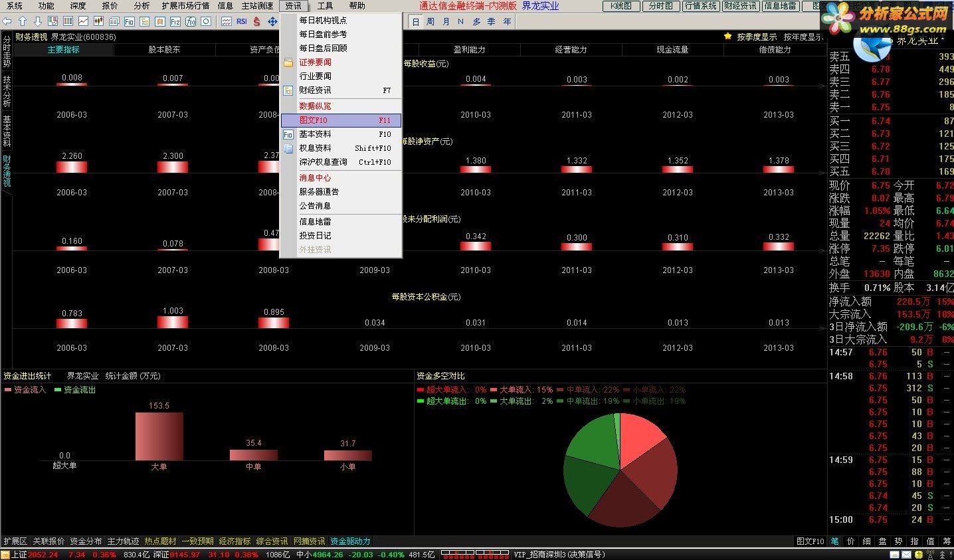Image resolution: width=954 pixels, height=560 pixels.
Task: Open the 偿债能力 tab
Action: [x=775, y=50]
